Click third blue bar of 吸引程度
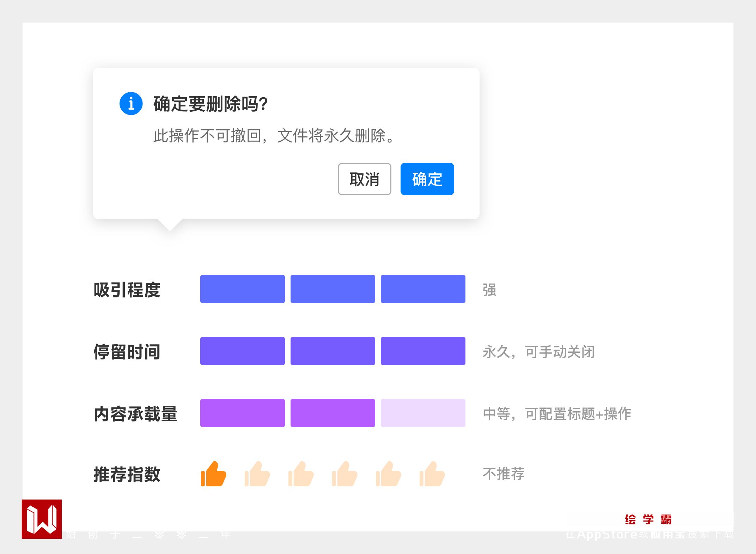The image size is (756, 554). (x=423, y=289)
